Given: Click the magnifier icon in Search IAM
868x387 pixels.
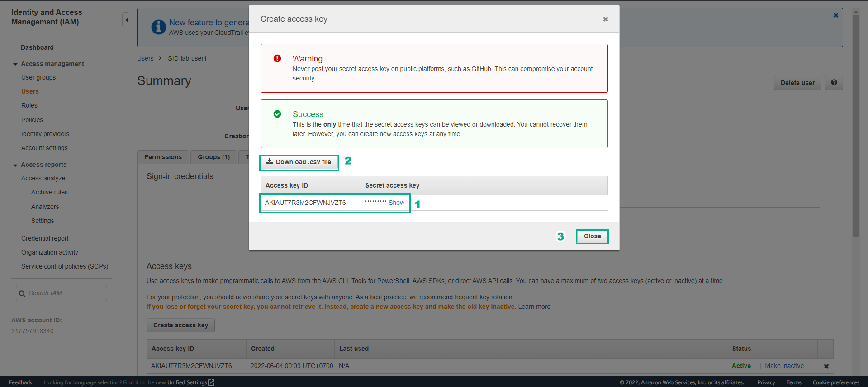Looking at the screenshot, I should (22, 293).
